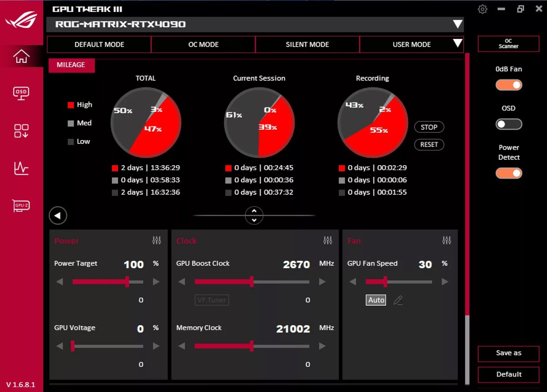547x392 pixels.
Task: Go to Home in the sidebar
Action: (x=21, y=56)
